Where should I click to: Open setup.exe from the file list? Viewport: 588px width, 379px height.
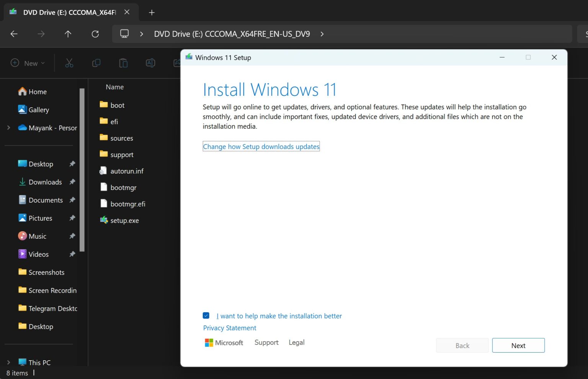coord(124,220)
